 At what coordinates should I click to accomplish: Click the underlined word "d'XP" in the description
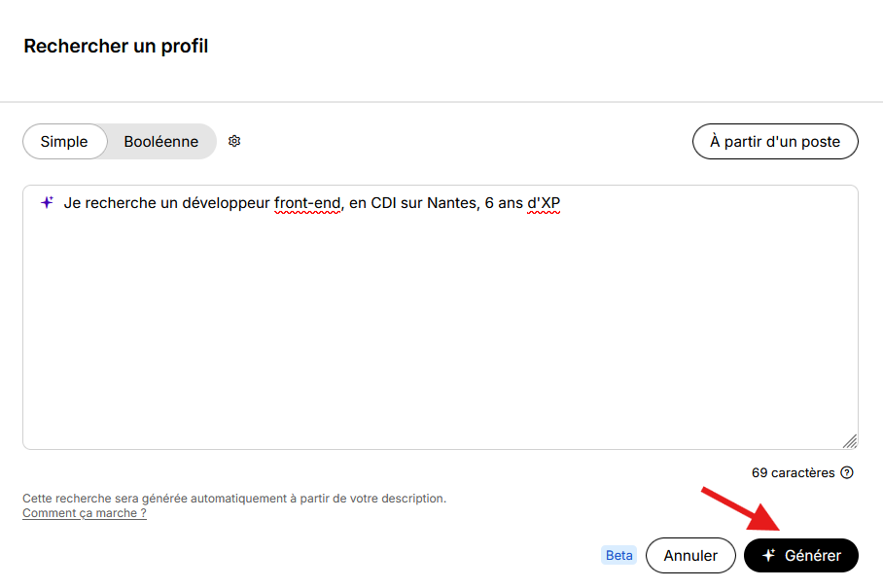[544, 203]
